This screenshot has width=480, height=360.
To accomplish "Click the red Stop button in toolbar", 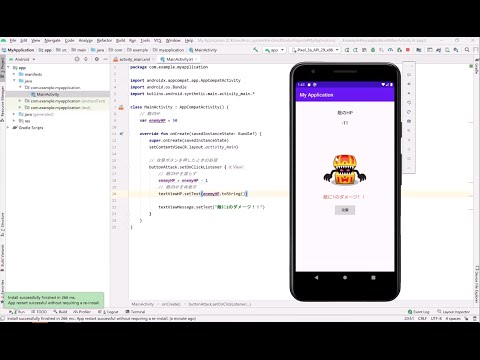I will pyautogui.click(x=408, y=50).
